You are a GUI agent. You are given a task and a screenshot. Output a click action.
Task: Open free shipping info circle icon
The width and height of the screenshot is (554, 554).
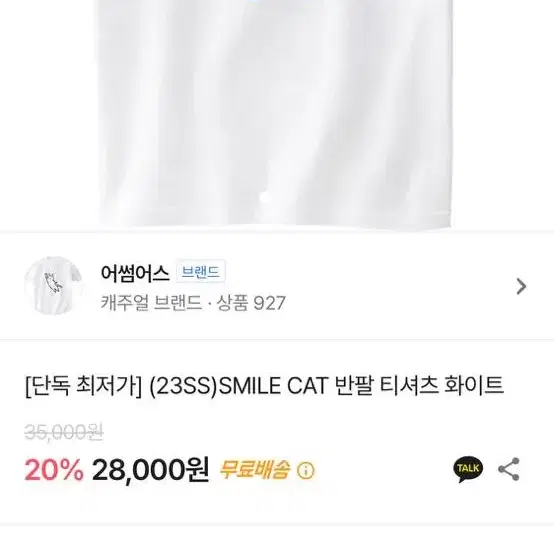point(305,470)
